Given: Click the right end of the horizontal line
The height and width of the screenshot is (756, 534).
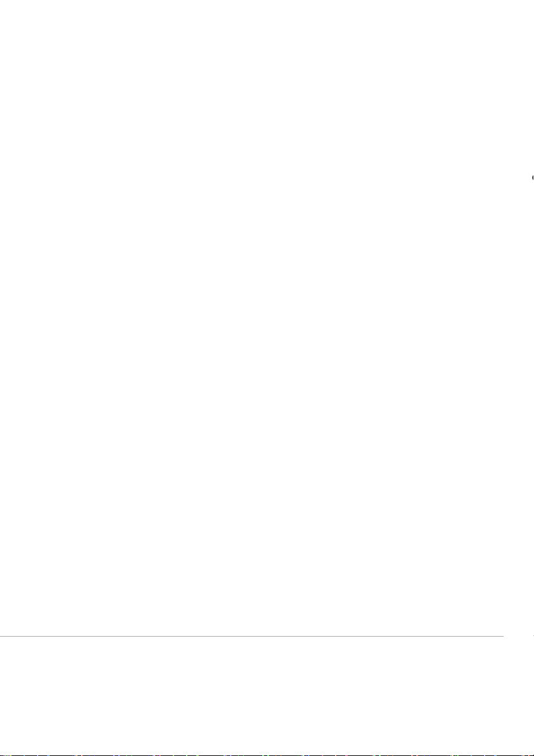Looking at the screenshot, I should 502,636.
